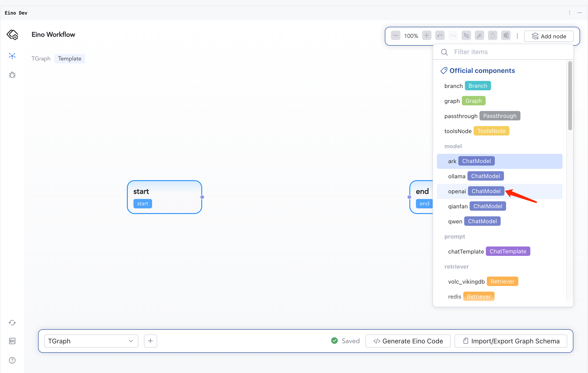Click the refresh sync sidebar icon
This screenshot has width=588, height=373.
(12, 322)
